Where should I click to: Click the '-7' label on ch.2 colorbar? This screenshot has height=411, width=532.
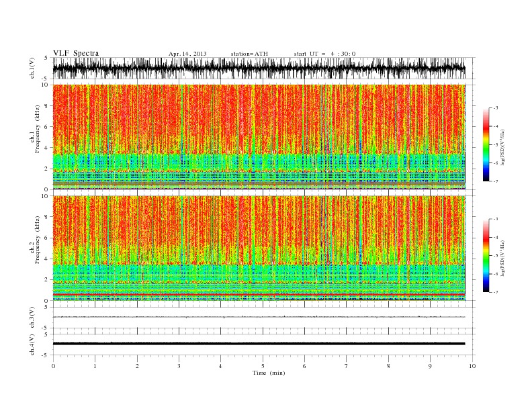click(496, 292)
